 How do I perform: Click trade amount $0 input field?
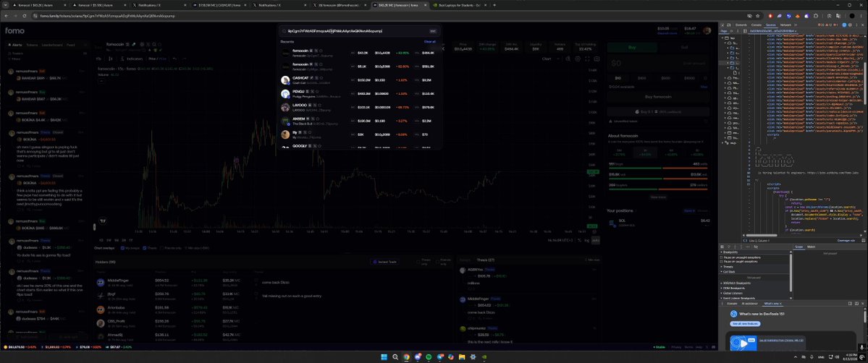(658, 64)
